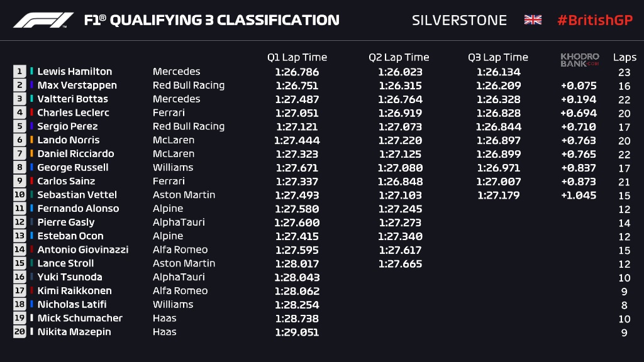This screenshot has height=362, width=644.
Task: Click the position 10 number badge
Action: 19,195
